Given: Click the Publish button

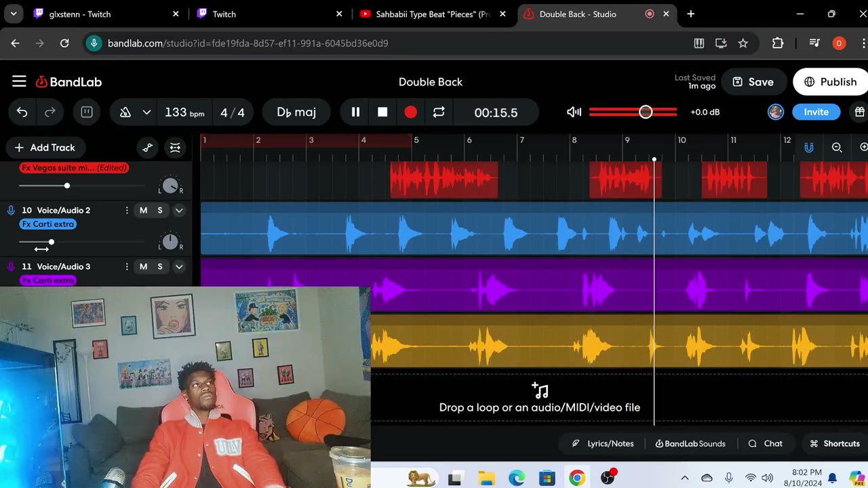Looking at the screenshot, I should 831,82.
